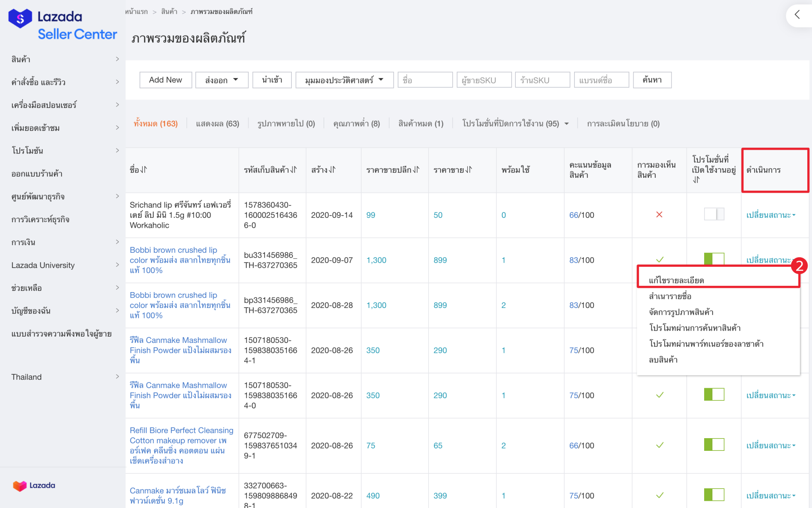Screen dimensions: 812x508
Task: Click the แบรนด์ชื่อ input field
Action: click(601, 80)
